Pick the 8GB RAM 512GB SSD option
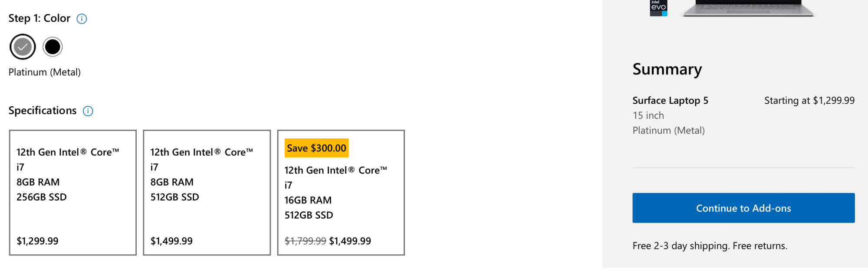The height and width of the screenshot is (279, 868). coord(207,193)
